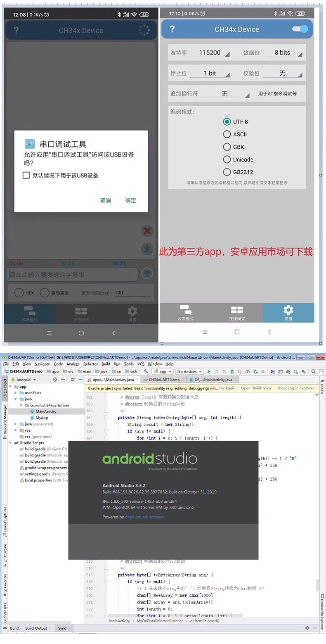Screen dimensions: 326x644
Task: Open the No devices dropdown
Action: coord(189,371)
